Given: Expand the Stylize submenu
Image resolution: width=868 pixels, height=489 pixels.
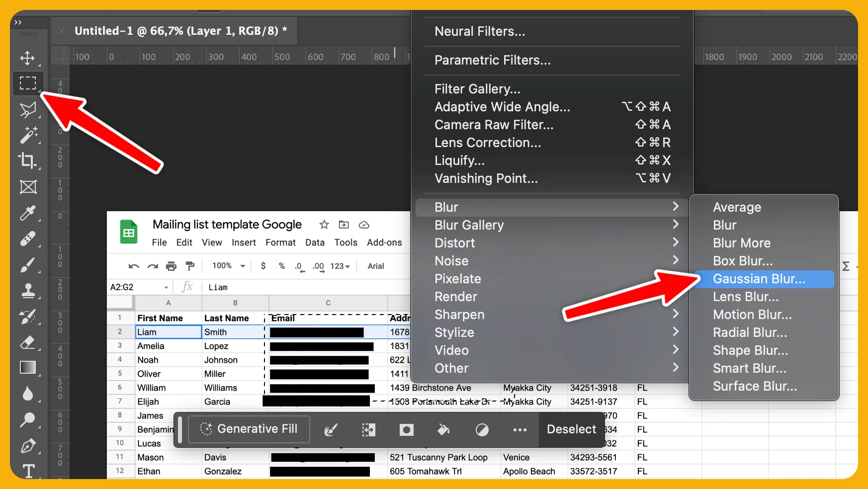Looking at the screenshot, I should point(552,332).
